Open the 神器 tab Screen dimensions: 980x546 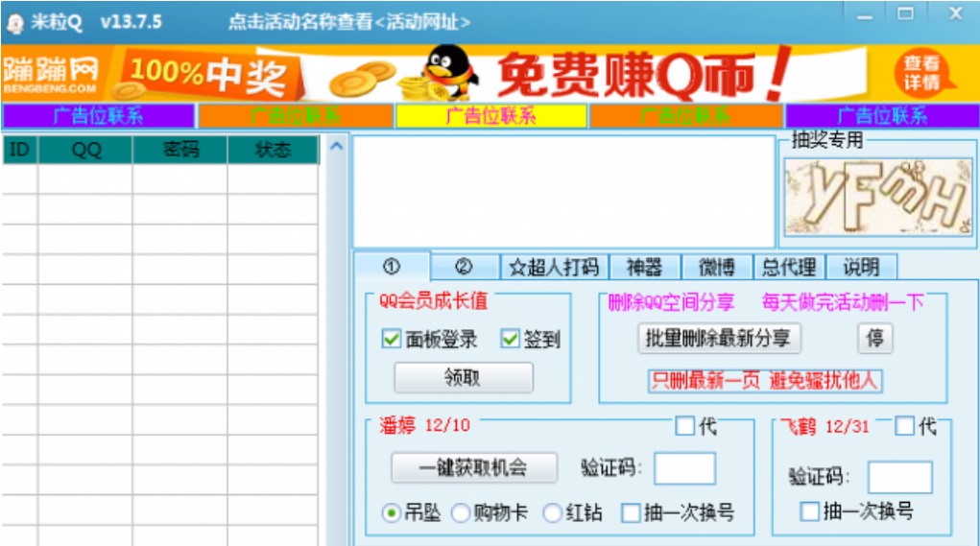644,267
